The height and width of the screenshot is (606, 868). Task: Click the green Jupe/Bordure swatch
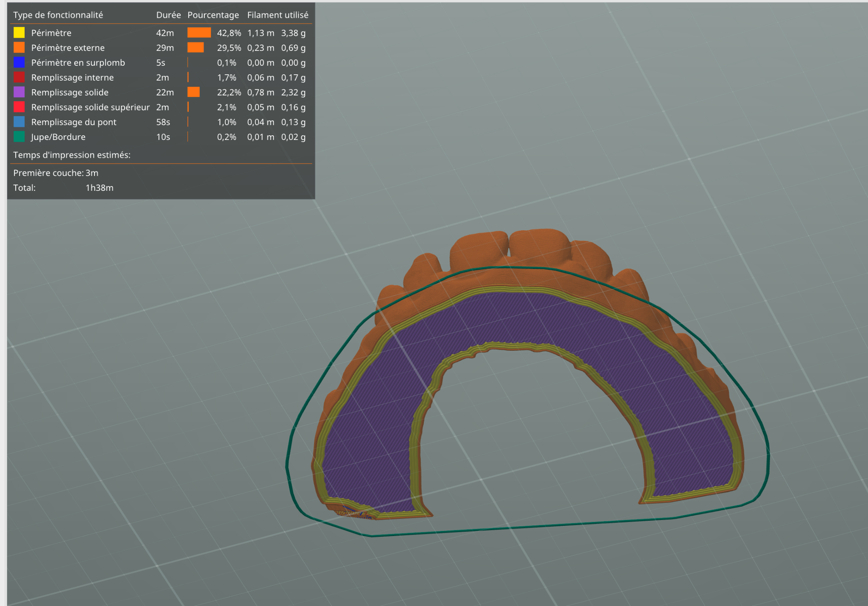pos(19,137)
